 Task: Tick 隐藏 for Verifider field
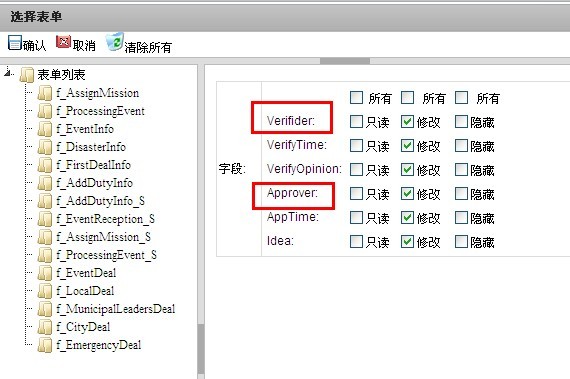click(461, 122)
